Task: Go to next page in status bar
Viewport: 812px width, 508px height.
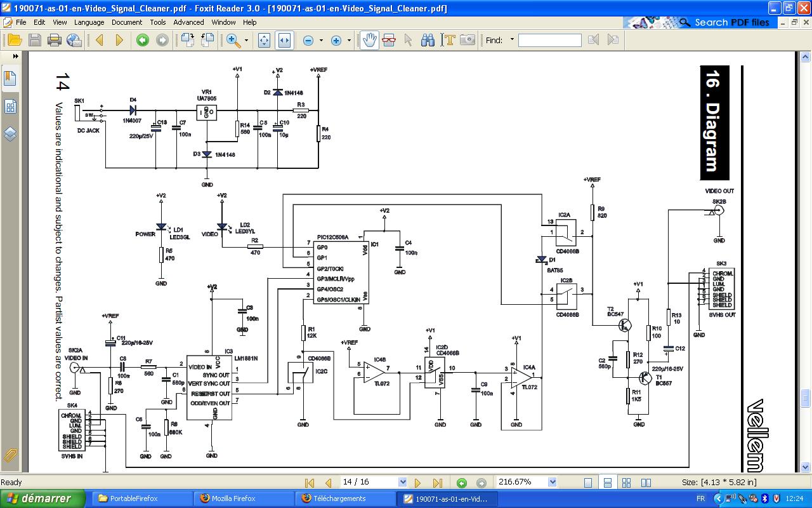Action: point(418,483)
